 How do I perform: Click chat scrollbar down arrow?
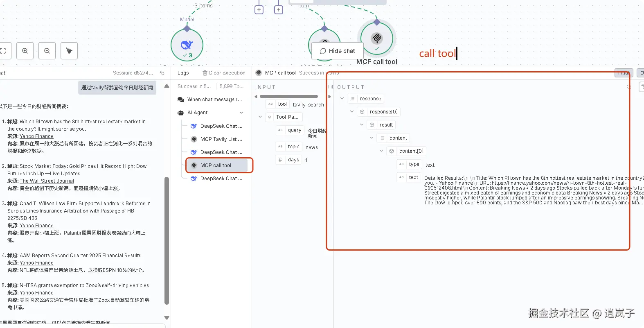[x=167, y=318]
